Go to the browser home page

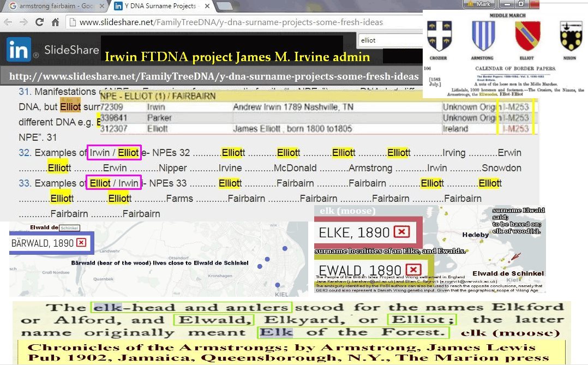(55, 22)
